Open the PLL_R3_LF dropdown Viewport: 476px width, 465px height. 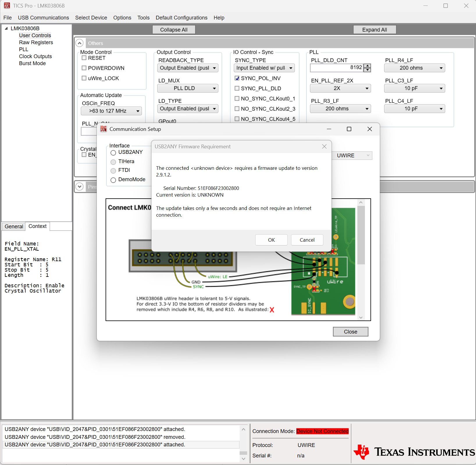click(x=340, y=109)
